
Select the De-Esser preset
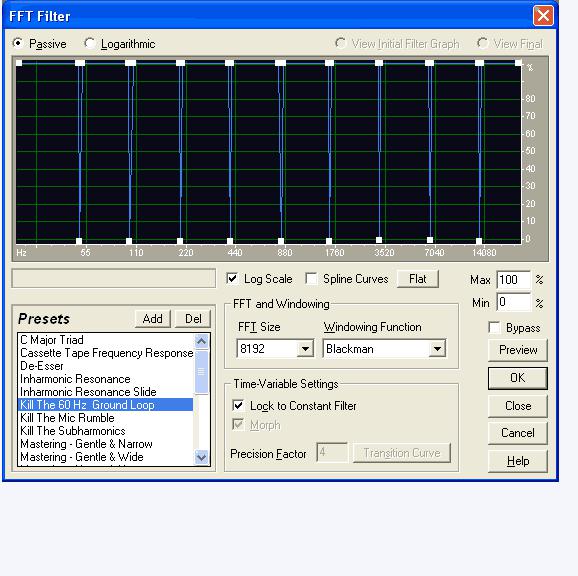(105, 366)
